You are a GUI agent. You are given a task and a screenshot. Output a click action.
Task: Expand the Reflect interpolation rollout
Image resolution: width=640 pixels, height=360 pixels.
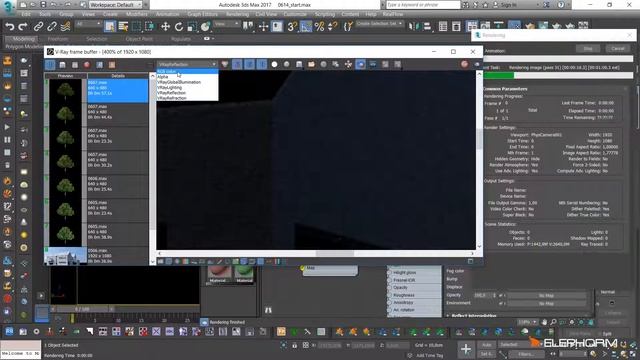(x=473, y=316)
